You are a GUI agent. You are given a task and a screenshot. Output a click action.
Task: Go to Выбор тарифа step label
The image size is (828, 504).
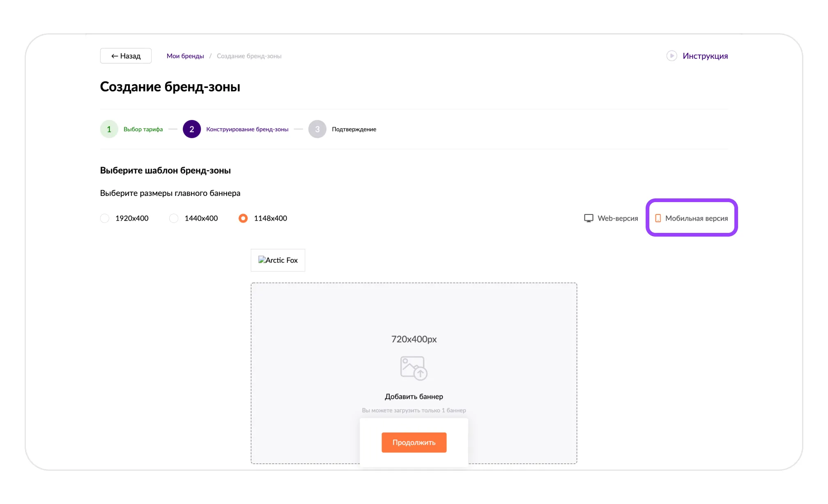(143, 129)
